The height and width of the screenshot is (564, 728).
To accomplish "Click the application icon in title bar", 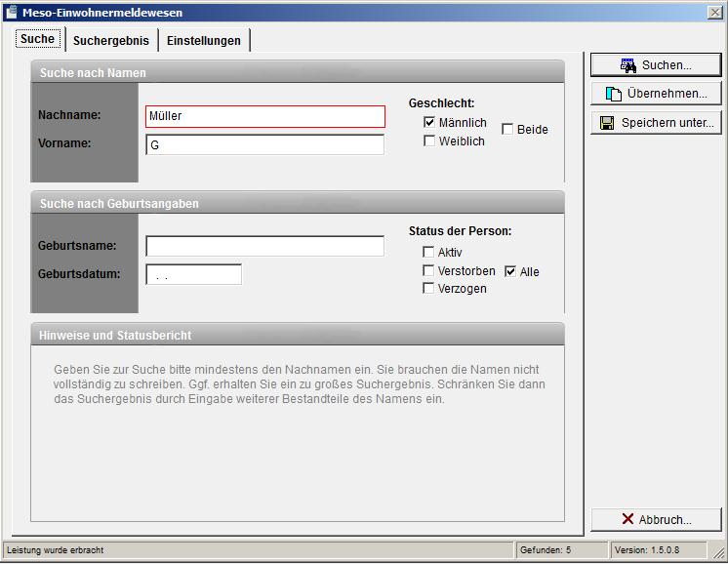I will [11, 13].
